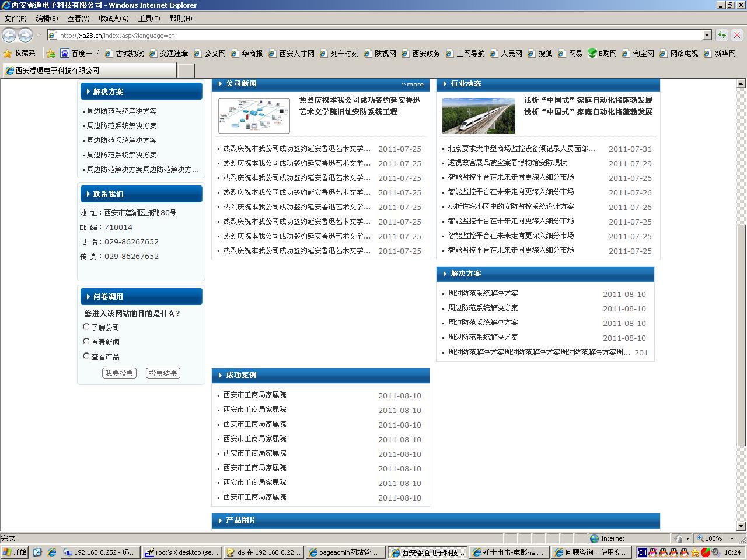Open the 收藏夹(A) menu
Image resolution: width=747 pixels, height=560 pixels.
pyautogui.click(x=113, y=19)
